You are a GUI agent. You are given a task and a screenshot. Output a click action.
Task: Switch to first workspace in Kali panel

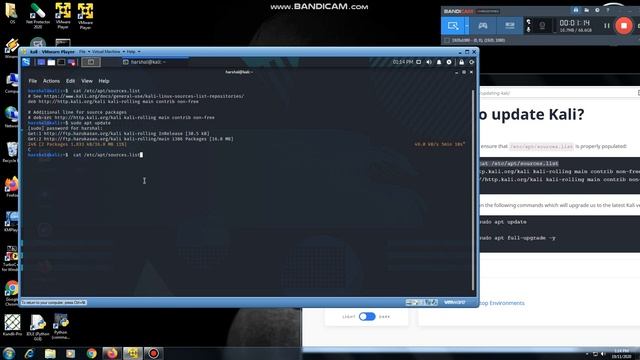click(x=41, y=62)
